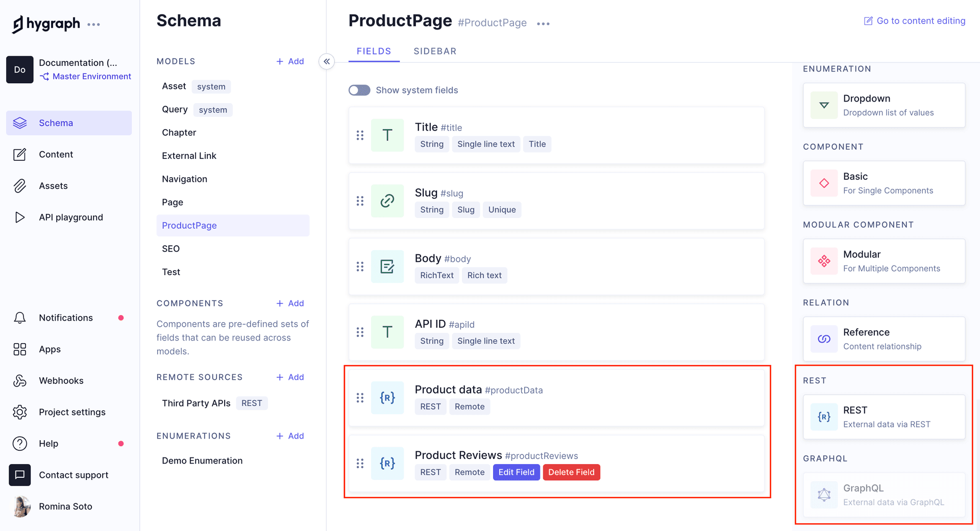Open the ProductPage three-dot options menu
980x531 pixels.
tap(543, 23)
